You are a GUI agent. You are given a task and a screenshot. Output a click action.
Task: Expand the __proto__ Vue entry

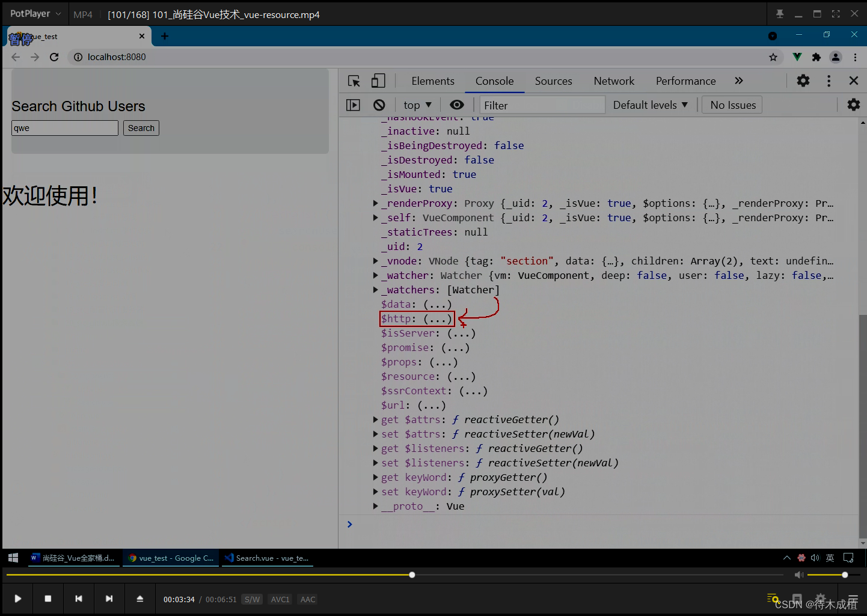point(376,507)
